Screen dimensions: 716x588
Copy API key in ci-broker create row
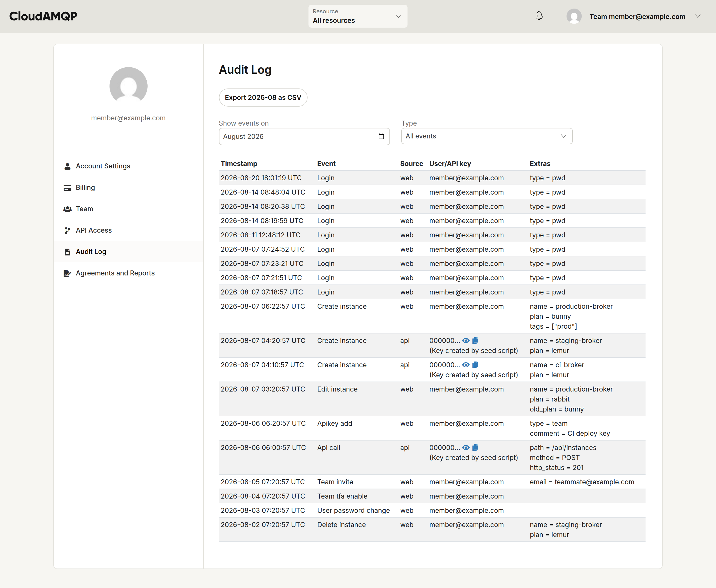475,365
